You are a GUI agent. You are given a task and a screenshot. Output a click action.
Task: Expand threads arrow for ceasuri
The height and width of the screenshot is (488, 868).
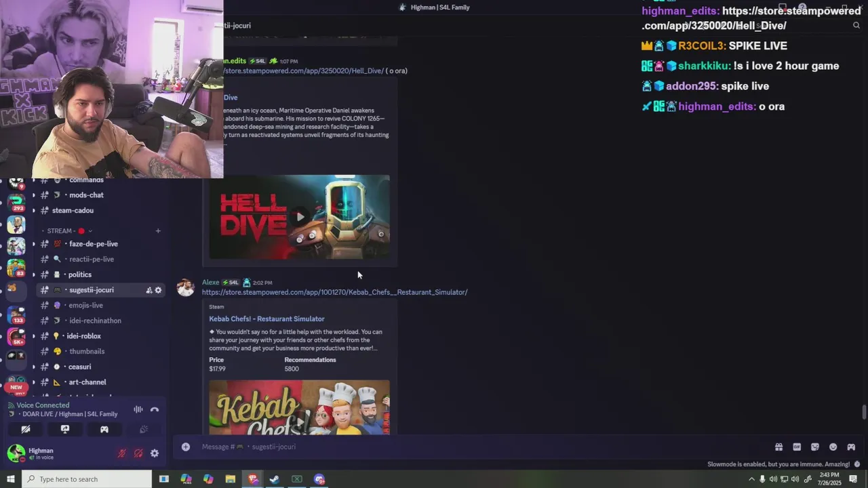33,367
